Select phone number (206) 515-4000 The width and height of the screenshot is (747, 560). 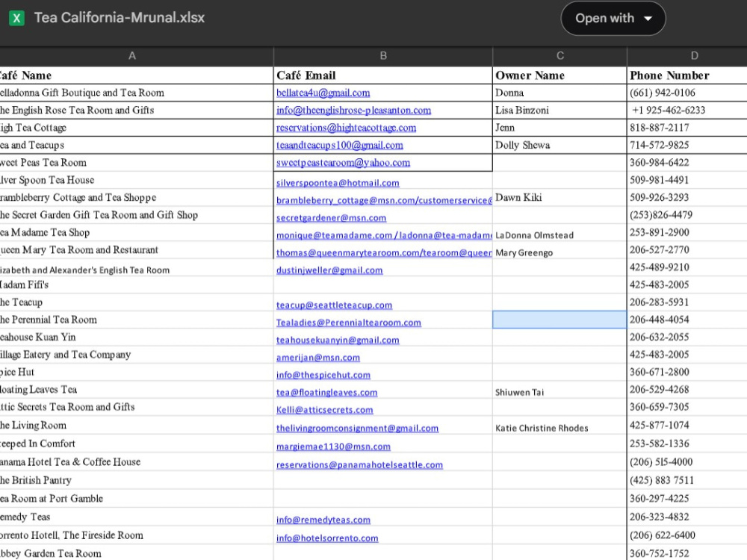pos(687,462)
